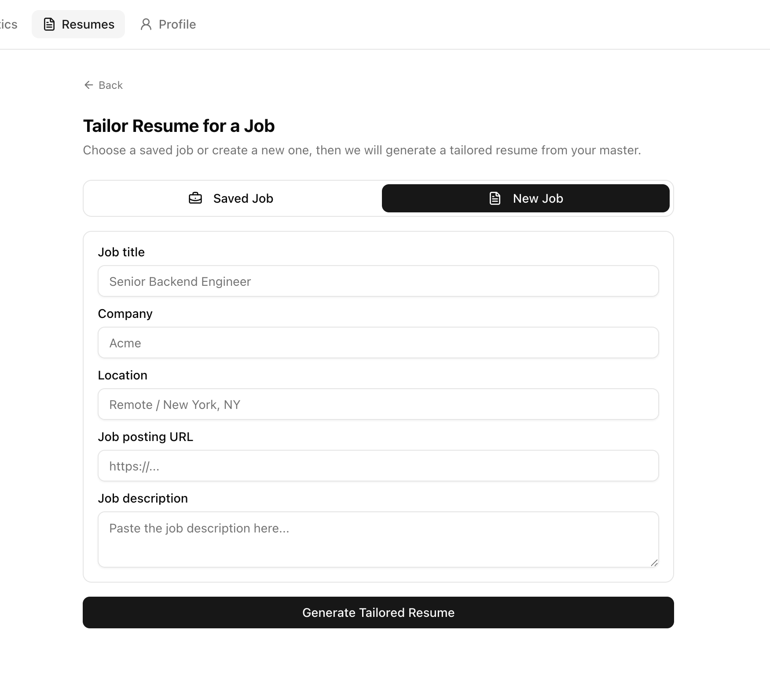Click the Location text box
Image resolution: width=770 pixels, height=700 pixels.
point(378,404)
